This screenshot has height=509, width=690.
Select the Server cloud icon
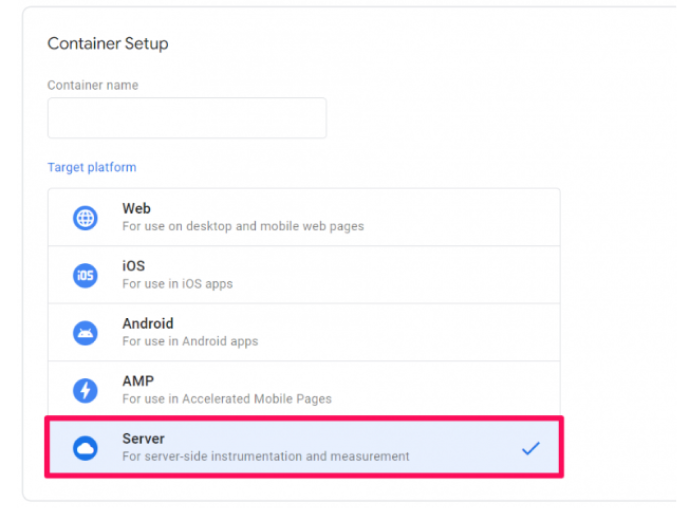(x=85, y=448)
